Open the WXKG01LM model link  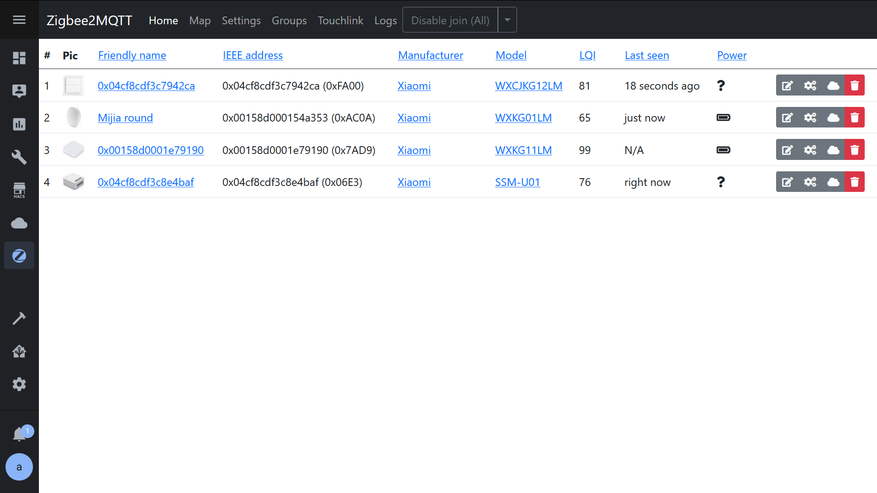524,118
